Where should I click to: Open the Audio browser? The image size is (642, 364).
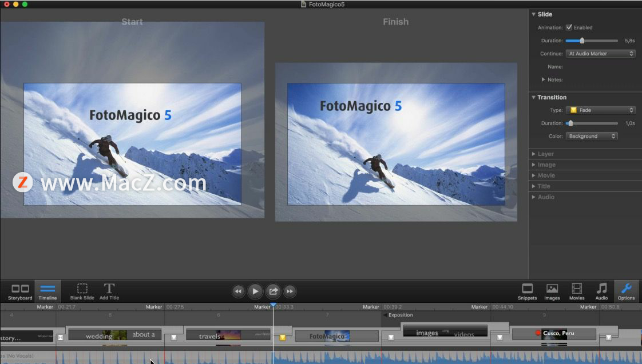[x=601, y=292]
